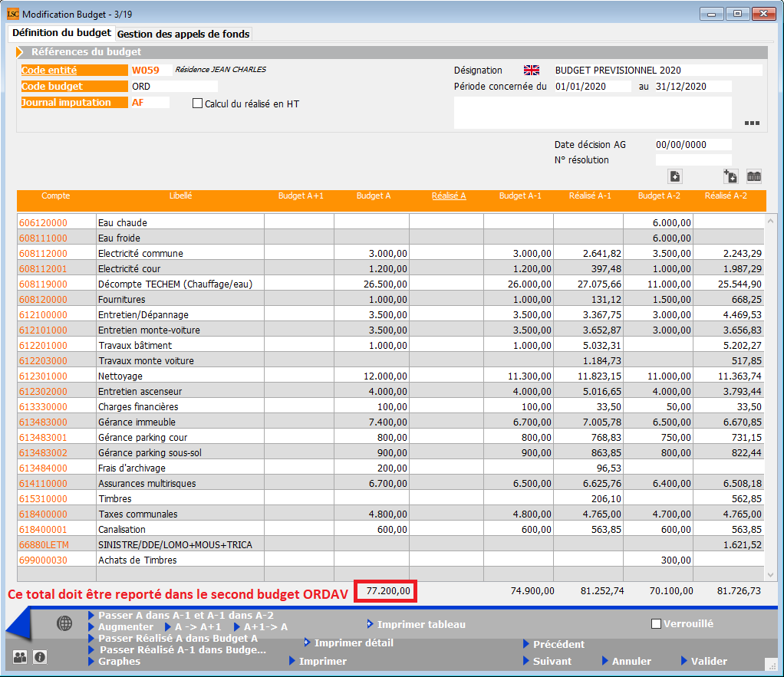Click the double trash bin icon

[x=754, y=176]
